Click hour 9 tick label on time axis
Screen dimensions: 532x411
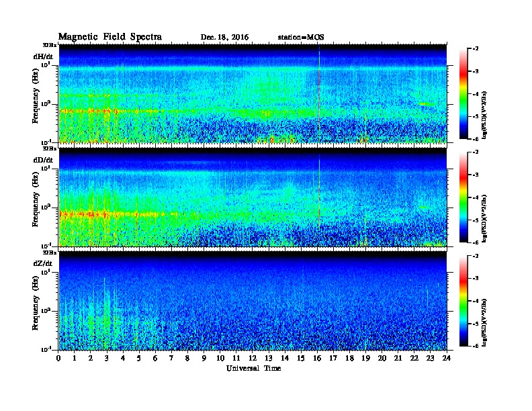(204, 359)
